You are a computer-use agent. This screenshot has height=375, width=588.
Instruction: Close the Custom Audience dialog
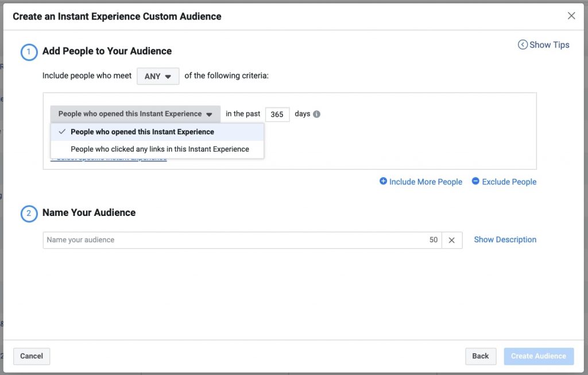571,16
